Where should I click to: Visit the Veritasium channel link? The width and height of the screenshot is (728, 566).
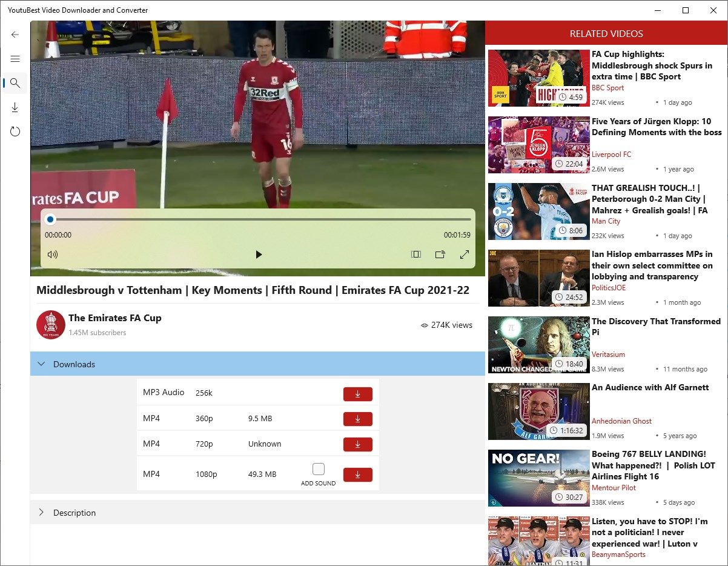click(608, 355)
